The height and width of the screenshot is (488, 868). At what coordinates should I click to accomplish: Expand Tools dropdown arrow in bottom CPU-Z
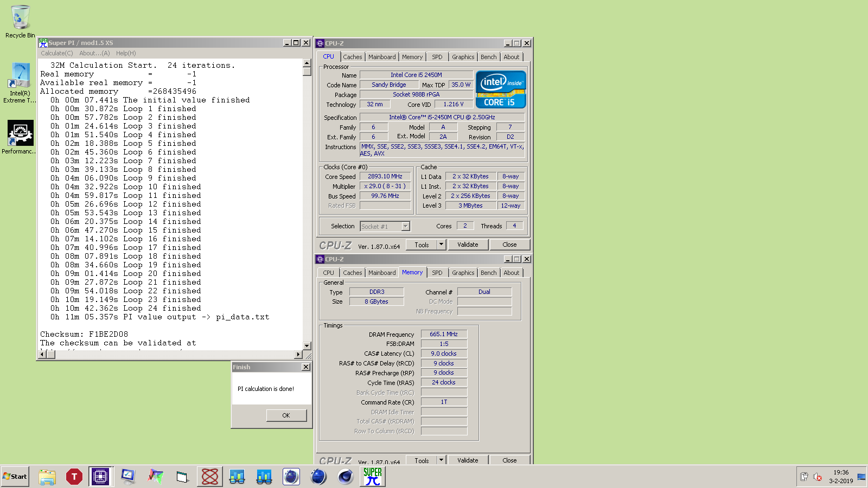(441, 460)
